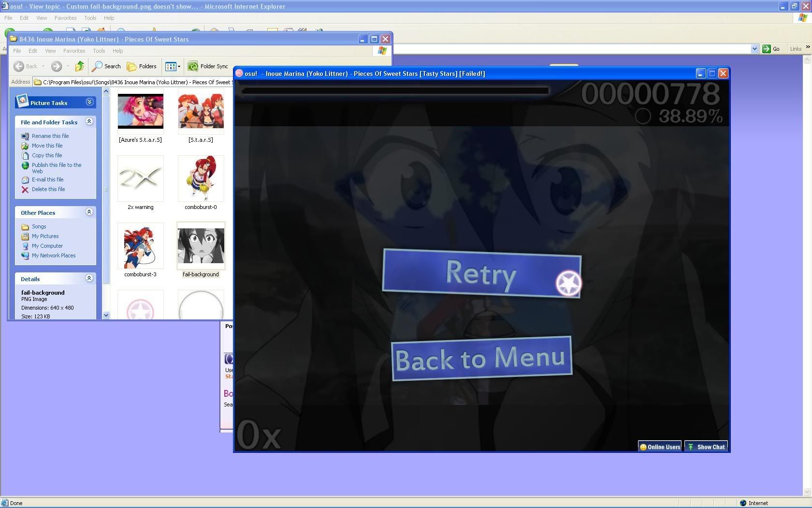
Task: Click the task pane scrollbar down arrow
Action: (x=106, y=315)
